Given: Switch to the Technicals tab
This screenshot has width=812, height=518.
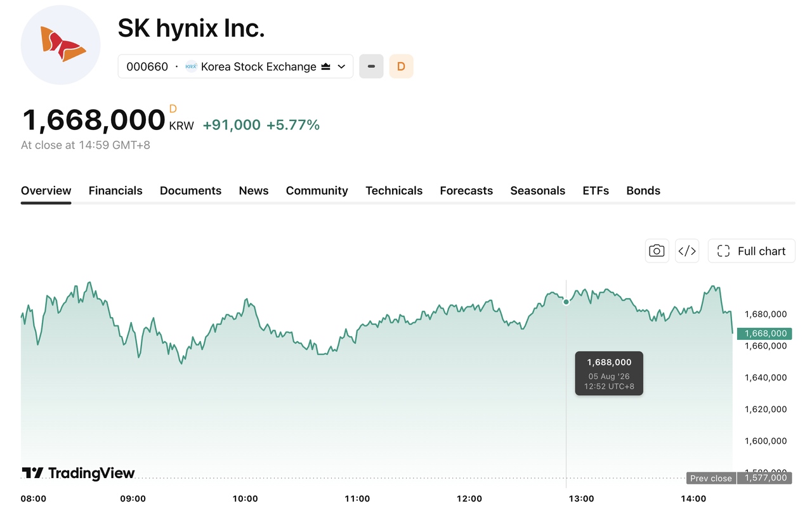Looking at the screenshot, I should pos(394,191).
